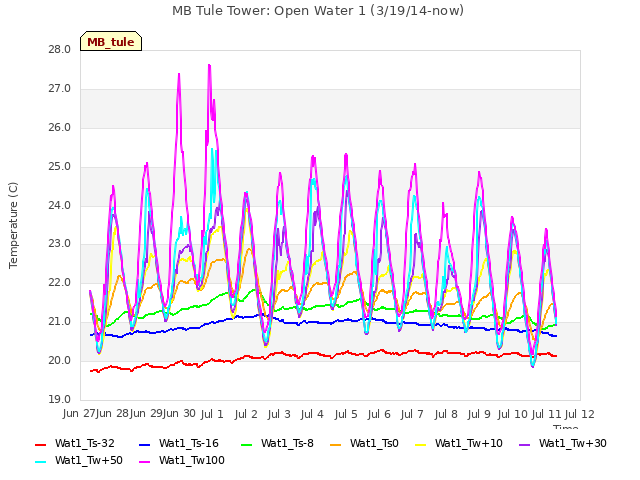Select the Wat1_Ts-16 legend label

(x=189, y=443)
